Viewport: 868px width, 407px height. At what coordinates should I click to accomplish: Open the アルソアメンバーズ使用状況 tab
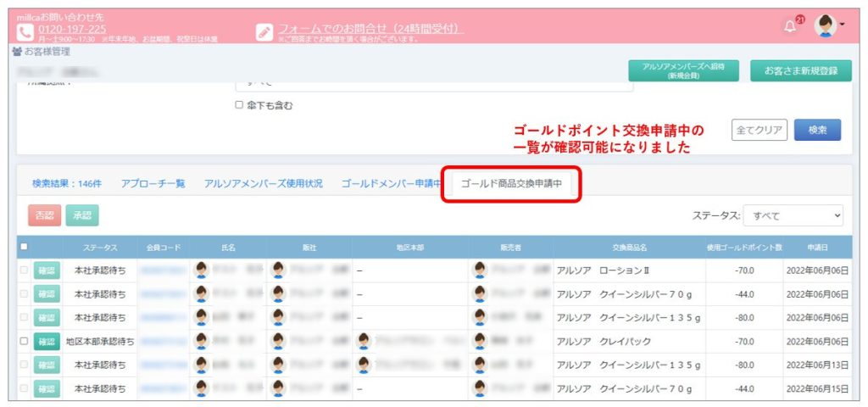(263, 183)
